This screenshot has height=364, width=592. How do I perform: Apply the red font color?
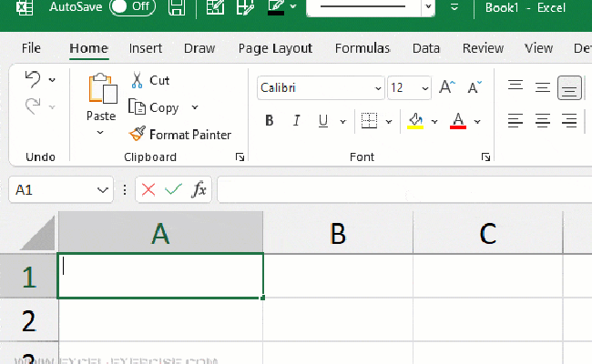pos(458,121)
